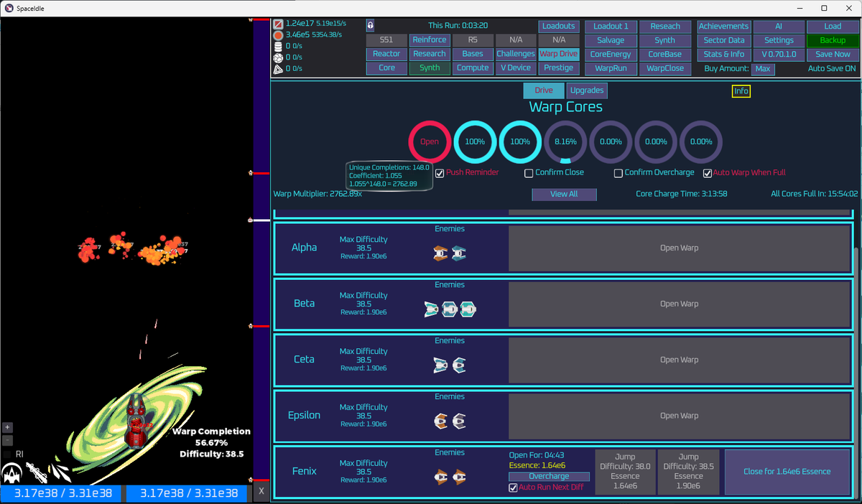Click the left enemy icon in Epsilon row
This screenshot has width=862, height=504.
pos(441,421)
